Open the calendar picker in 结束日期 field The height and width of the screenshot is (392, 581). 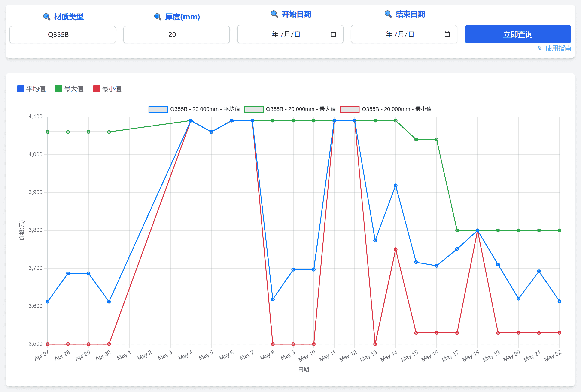447,34
